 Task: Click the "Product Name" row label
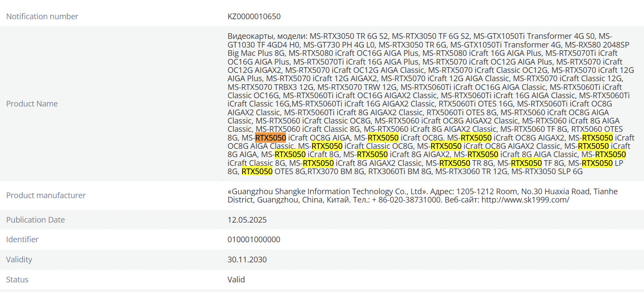coord(32,104)
